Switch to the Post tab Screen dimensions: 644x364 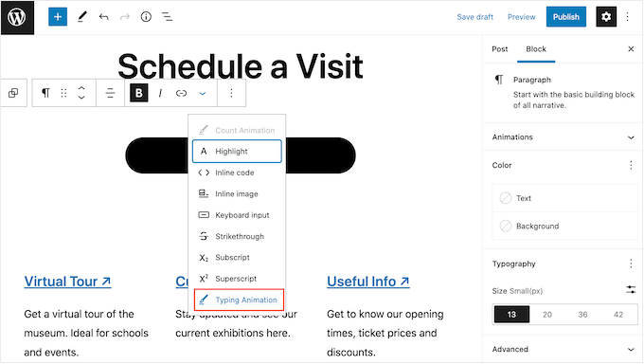click(x=499, y=49)
